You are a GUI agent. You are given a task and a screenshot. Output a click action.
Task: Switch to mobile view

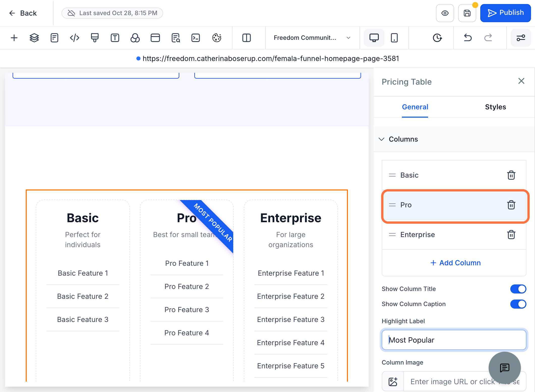[394, 38]
